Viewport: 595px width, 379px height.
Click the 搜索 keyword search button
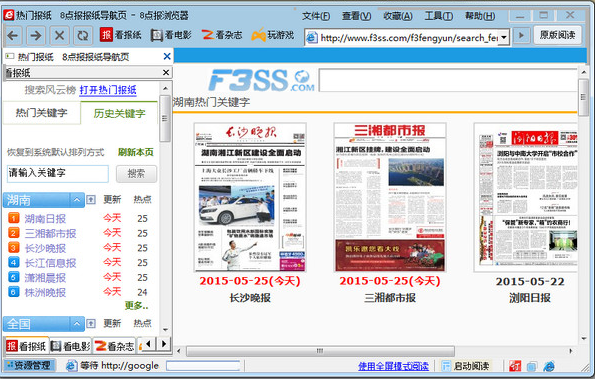pyautogui.click(x=136, y=174)
